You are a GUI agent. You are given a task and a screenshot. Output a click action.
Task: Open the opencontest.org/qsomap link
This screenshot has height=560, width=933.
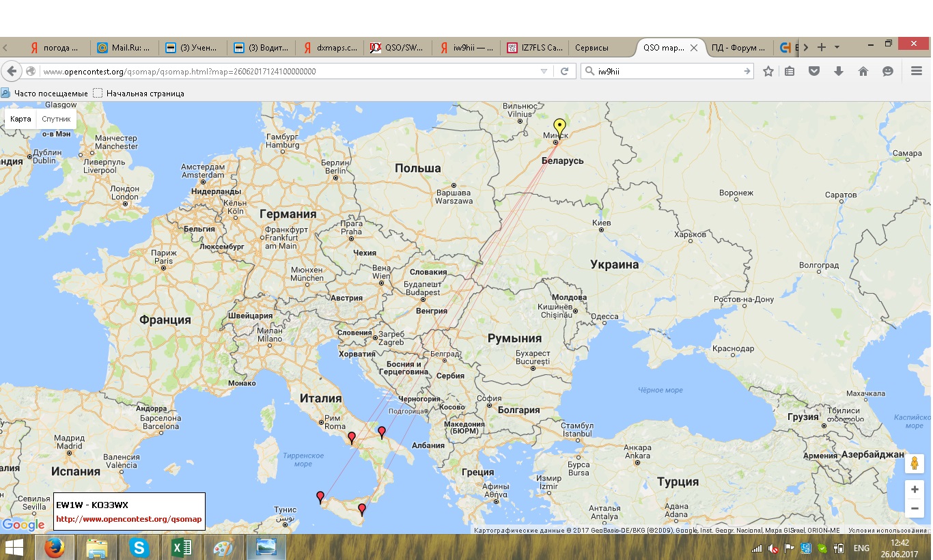click(128, 519)
